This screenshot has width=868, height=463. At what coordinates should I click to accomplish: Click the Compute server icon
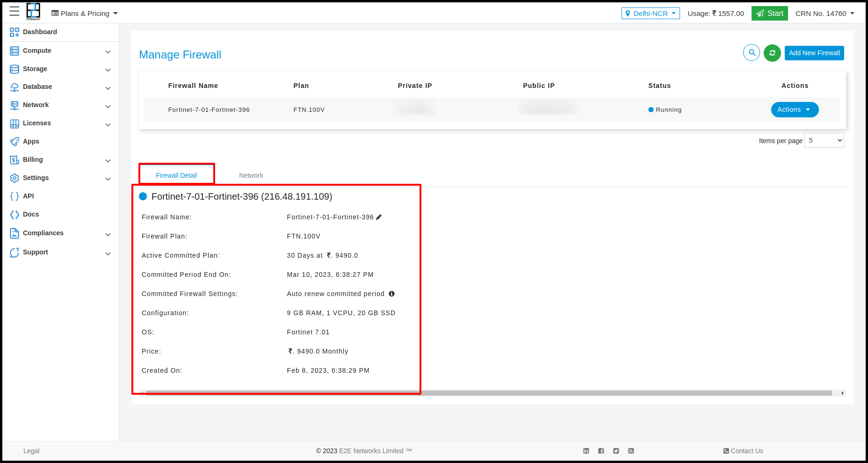point(14,51)
